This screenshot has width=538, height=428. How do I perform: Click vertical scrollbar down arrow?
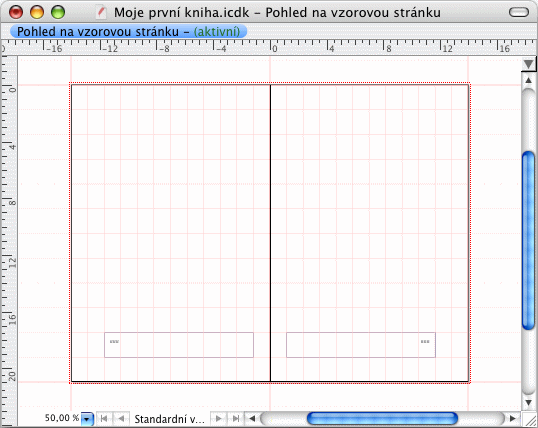[529, 402]
